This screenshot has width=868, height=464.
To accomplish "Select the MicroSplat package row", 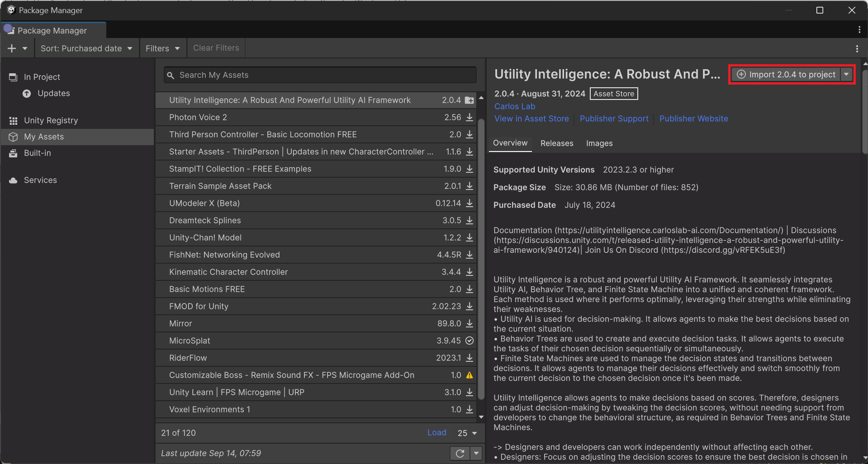I will click(x=316, y=341).
